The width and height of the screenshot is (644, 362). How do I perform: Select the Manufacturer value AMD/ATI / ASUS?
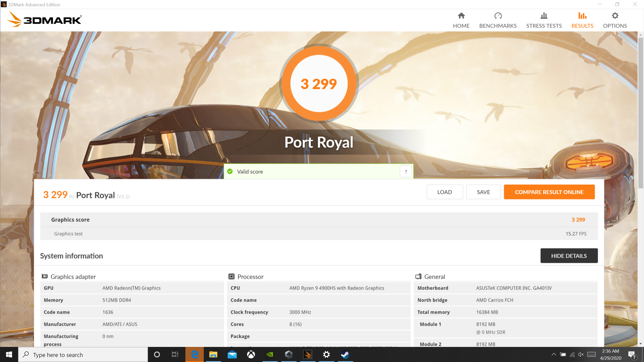click(120, 324)
